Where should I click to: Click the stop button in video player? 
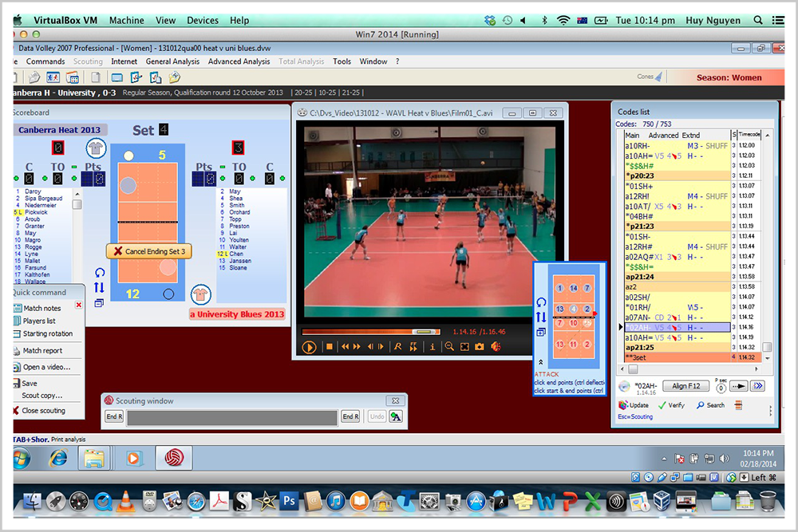click(x=329, y=347)
